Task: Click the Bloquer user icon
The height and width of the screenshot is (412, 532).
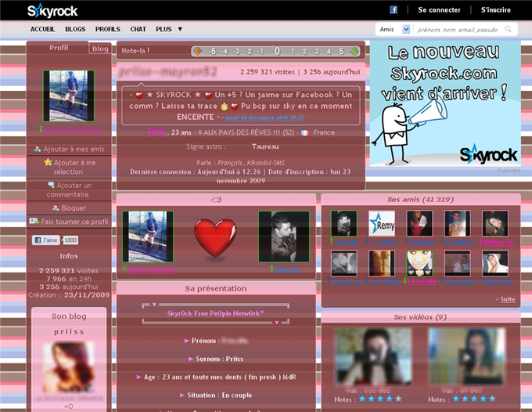Action: pyautogui.click(x=56, y=208)
